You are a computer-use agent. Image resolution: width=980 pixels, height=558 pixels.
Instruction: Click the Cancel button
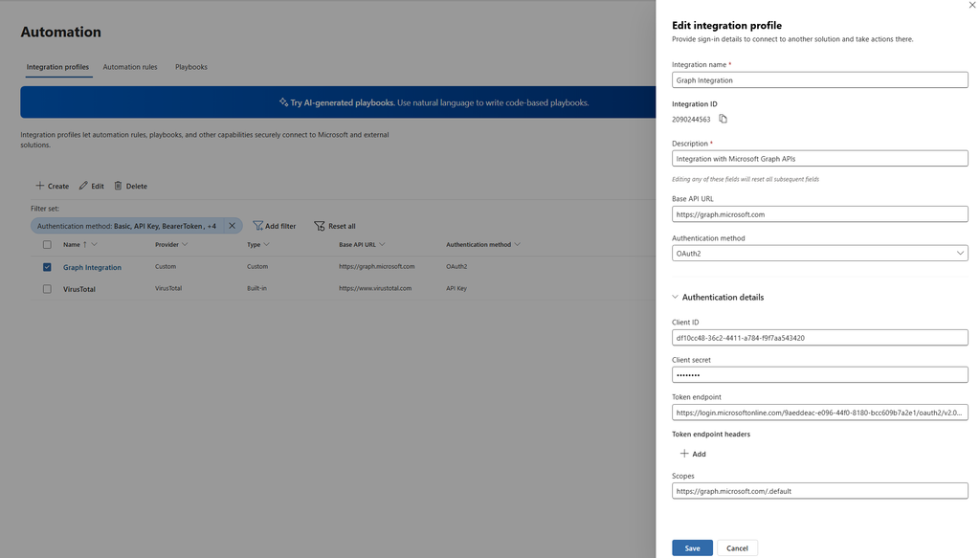[737, 548]
